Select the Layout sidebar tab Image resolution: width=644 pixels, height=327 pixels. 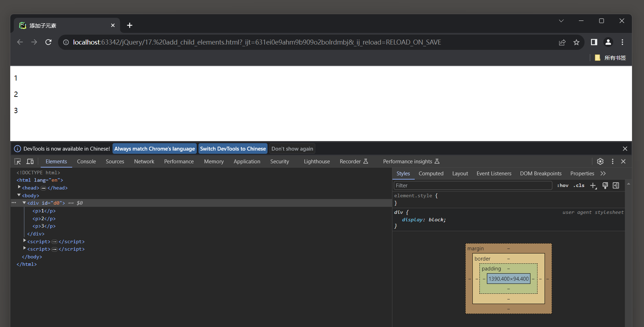click(x=460, y=174)
